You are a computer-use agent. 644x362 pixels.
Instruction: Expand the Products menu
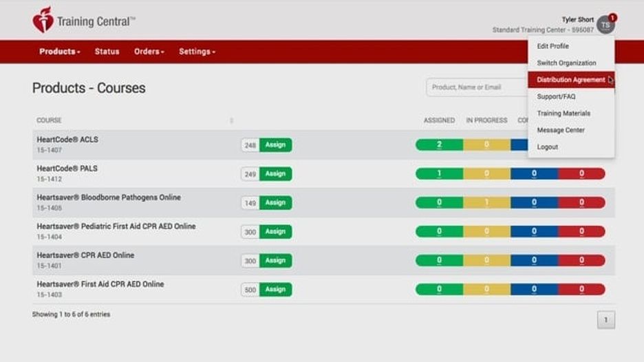pos(60,52)
